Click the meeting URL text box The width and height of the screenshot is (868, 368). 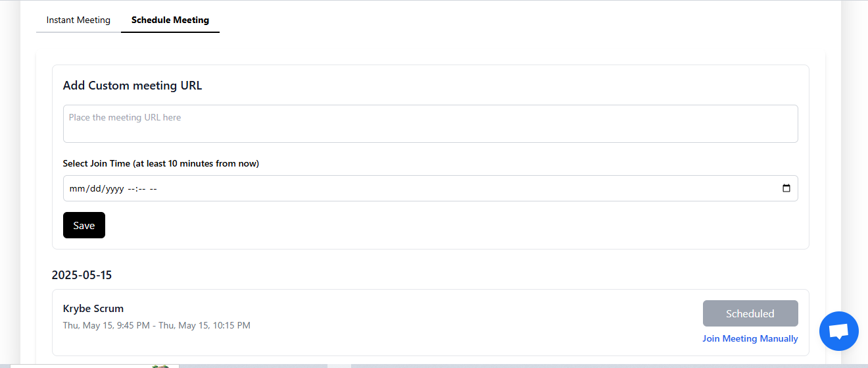point(430,124)
